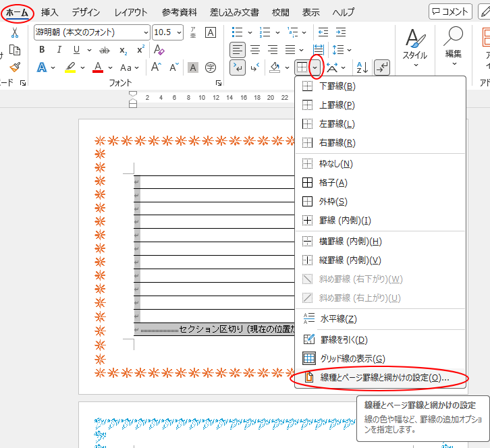This screenshot has width=490, height=448.
Task: Select Outside Borders (外枠) menu item
Action: coord(381,202)
